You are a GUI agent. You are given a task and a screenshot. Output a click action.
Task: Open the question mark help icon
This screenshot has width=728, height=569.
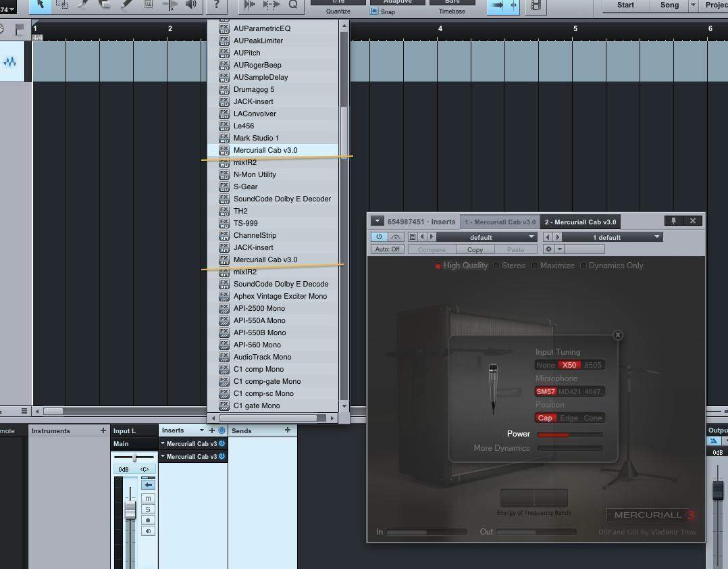pos(216,4)
